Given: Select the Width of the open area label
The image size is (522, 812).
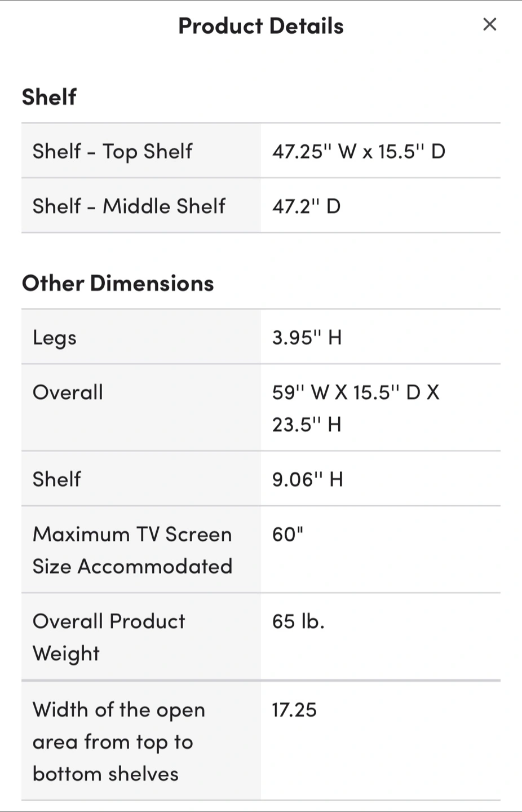Looking at the screenshot, I should 119,742.
